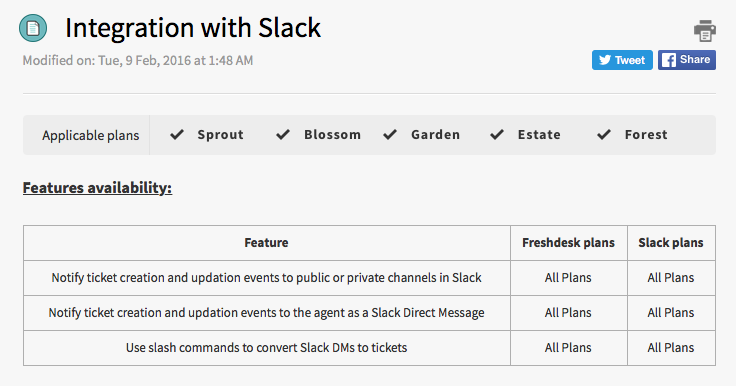Select the Sprout plan label

tap(221, 135)
